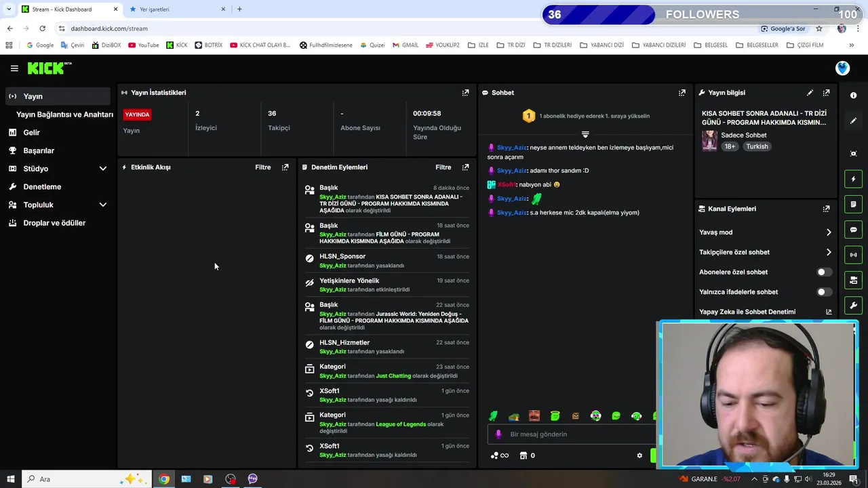Expand the top-sub-gifter leaderboard arrow in chat
This screenshot has width=868, height=488.
(x=585, y=134)
